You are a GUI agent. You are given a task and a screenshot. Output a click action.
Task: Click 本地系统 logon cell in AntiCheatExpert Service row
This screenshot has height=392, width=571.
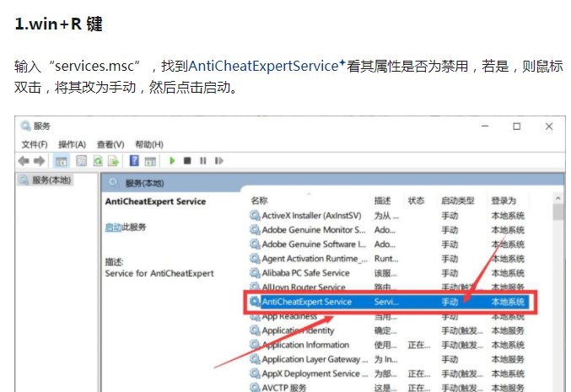508,301
